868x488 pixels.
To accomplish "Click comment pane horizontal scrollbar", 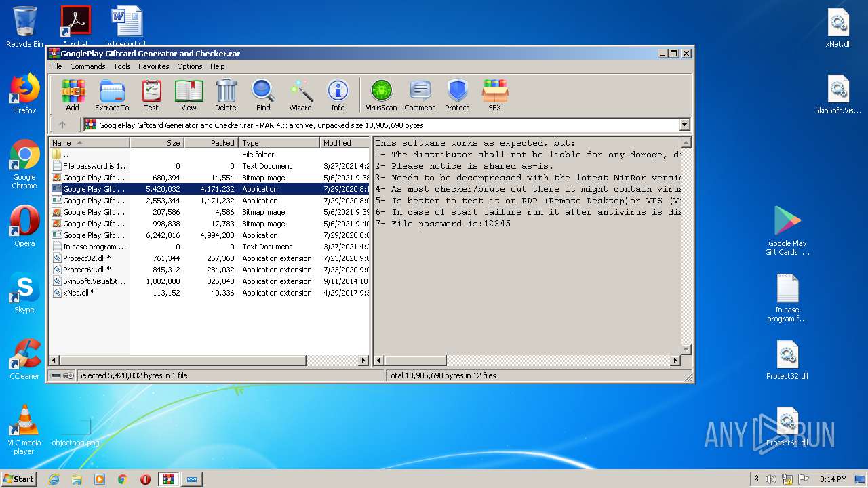I will (x=527, y=361).
